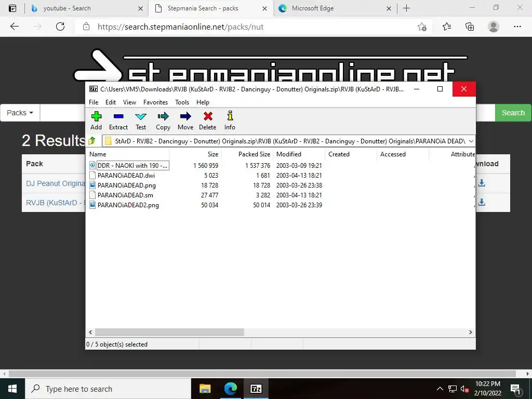532x399 pixels.
Task: Click the webpage horizontal scrollbar
Action: pyautogui.click(x=262, y=374)
